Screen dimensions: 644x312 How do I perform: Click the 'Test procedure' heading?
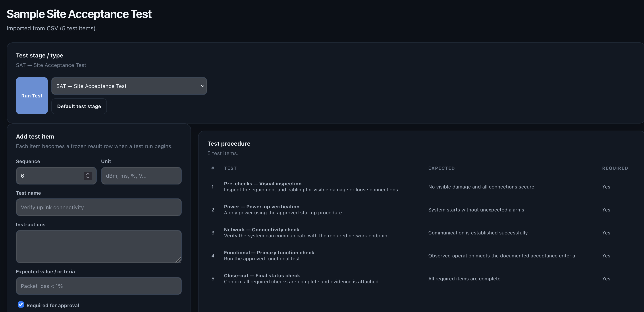pos(229,144)
